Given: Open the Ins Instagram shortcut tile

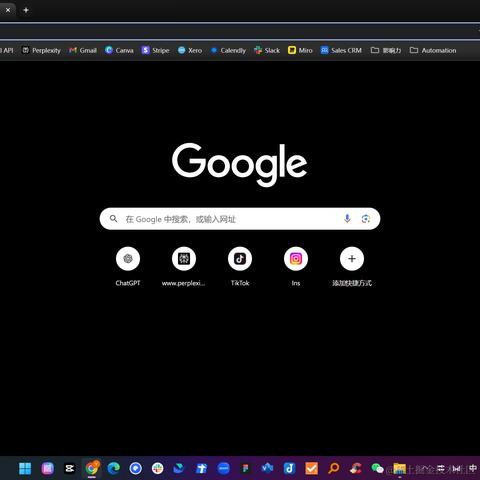Looking at the screenshot, I should coord(296,267).
